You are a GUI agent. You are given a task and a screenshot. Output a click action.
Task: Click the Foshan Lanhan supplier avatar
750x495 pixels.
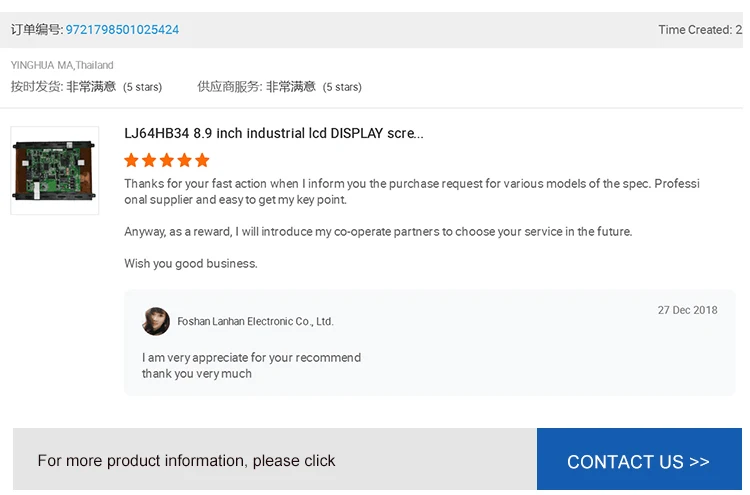tap(156, 321)
